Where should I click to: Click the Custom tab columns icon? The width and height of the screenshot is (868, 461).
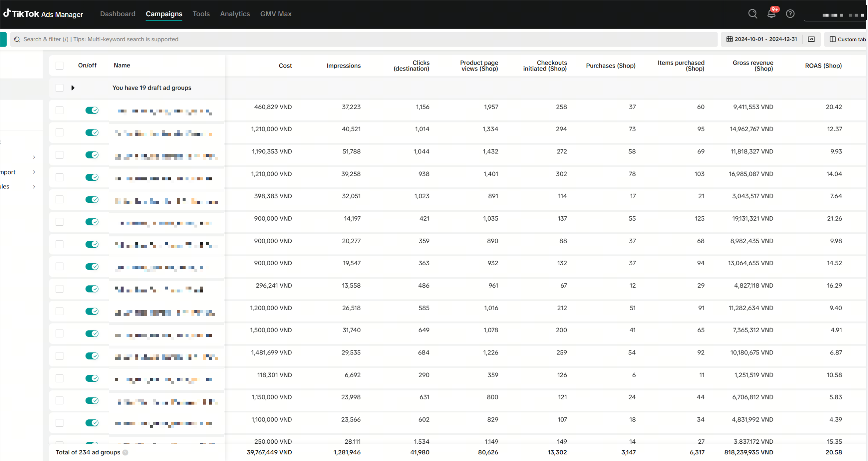(833, 39)
